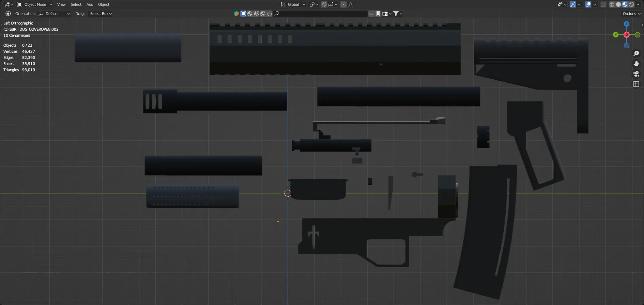This screenshot has height=305, width=644.
Task: Toggle snapping magnet
Action: (x=324, y=4)
